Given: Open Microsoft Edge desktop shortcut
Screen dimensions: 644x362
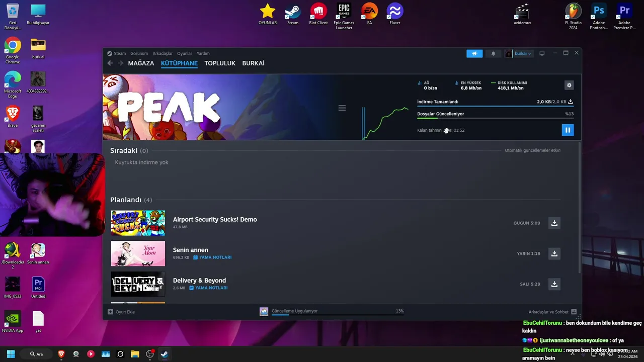Looking at the screenshot, I should (13, 84).
